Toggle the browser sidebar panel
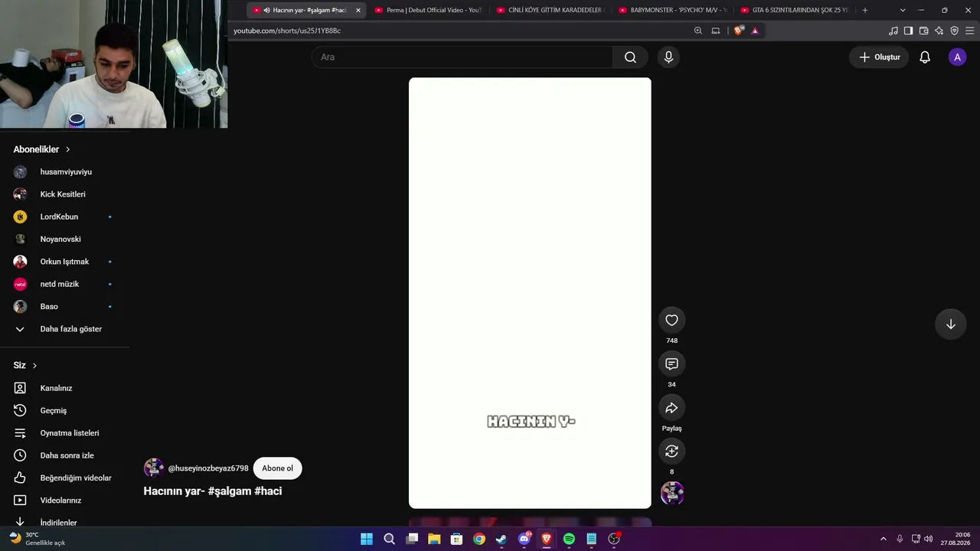The image size is (980, 551). click(908, 31)
